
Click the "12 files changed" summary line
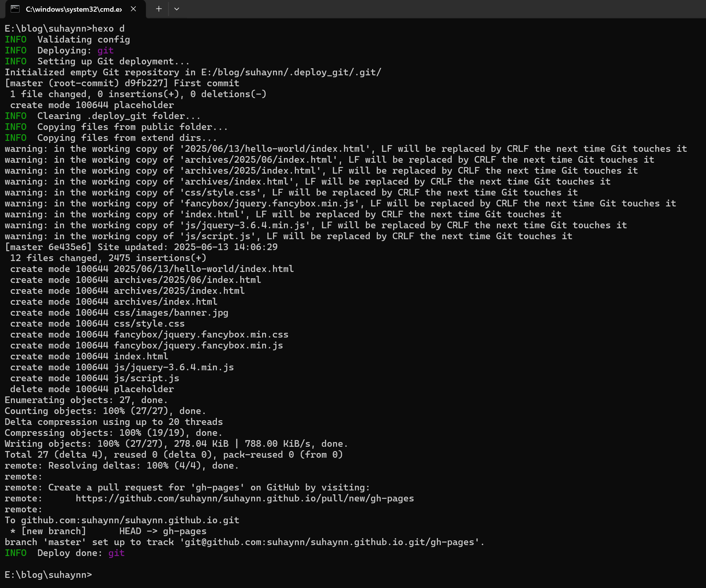pyautogui.click(x=108, y=258)
